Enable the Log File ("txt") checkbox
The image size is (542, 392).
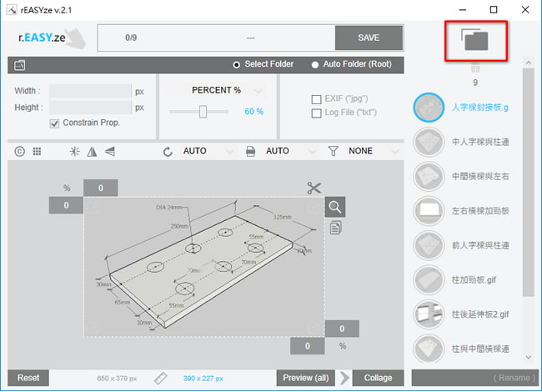click(x=316, y=113)
